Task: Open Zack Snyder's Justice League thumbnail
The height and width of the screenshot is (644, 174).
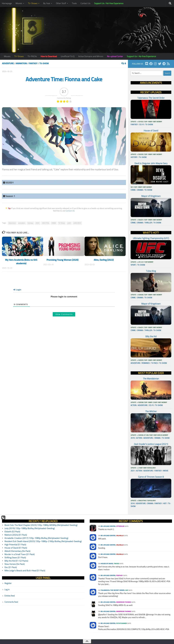Action: pyautogui.click(x=151, y=455)
